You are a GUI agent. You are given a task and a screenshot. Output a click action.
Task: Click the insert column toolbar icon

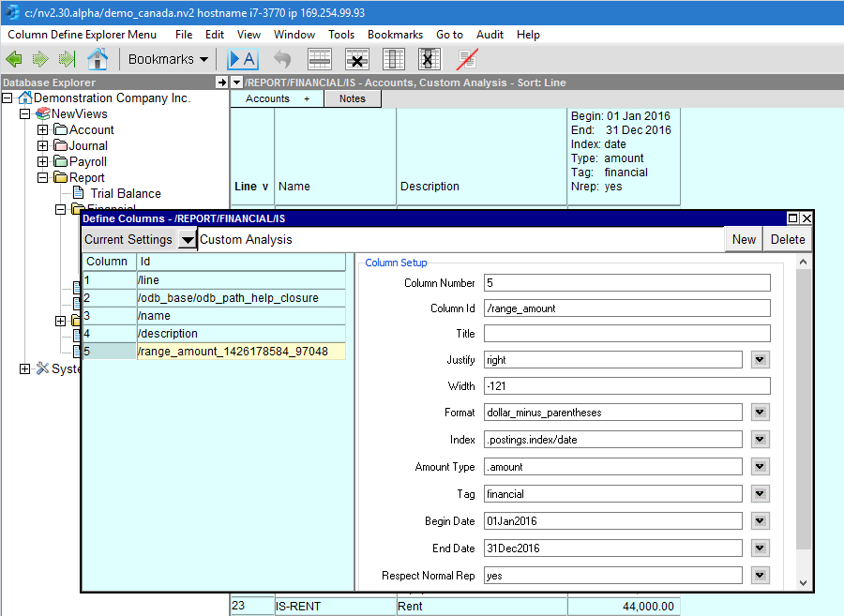pyautogui.click(x=394, y=59)
